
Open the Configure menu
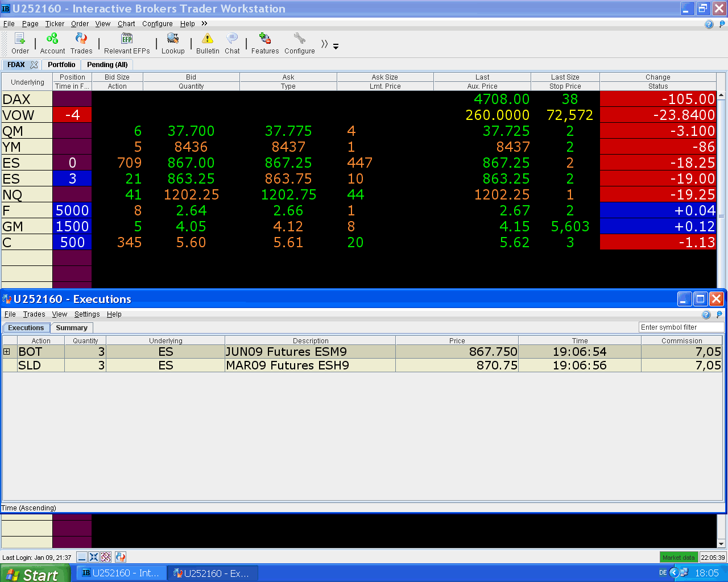[158, 24]
